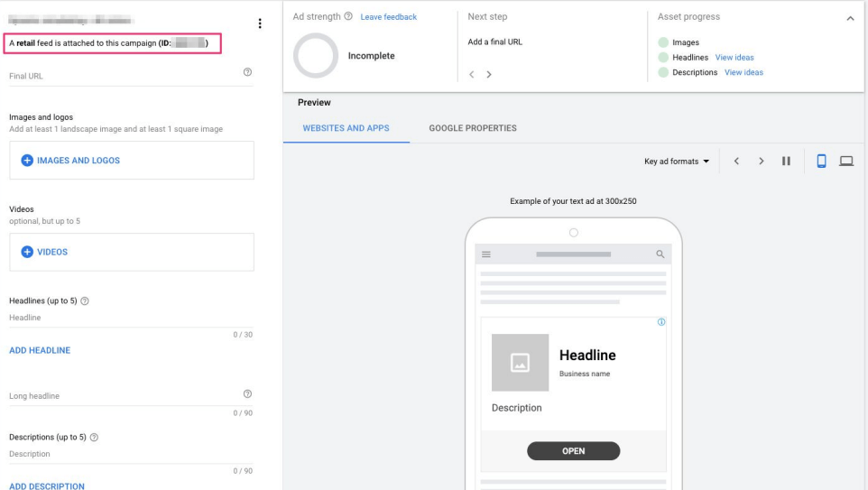The image size is (868, 490).
Task: Click the Leave feedback link
Action: (389, 17)
